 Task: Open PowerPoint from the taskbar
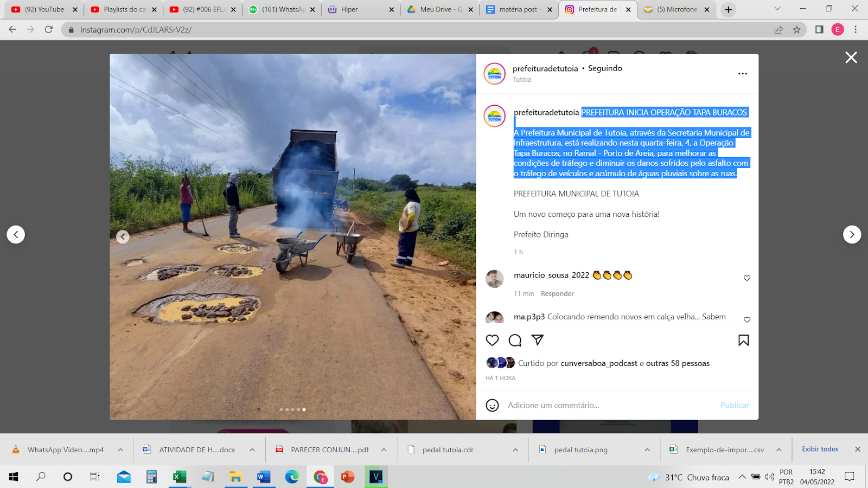(x=348, y=477)
